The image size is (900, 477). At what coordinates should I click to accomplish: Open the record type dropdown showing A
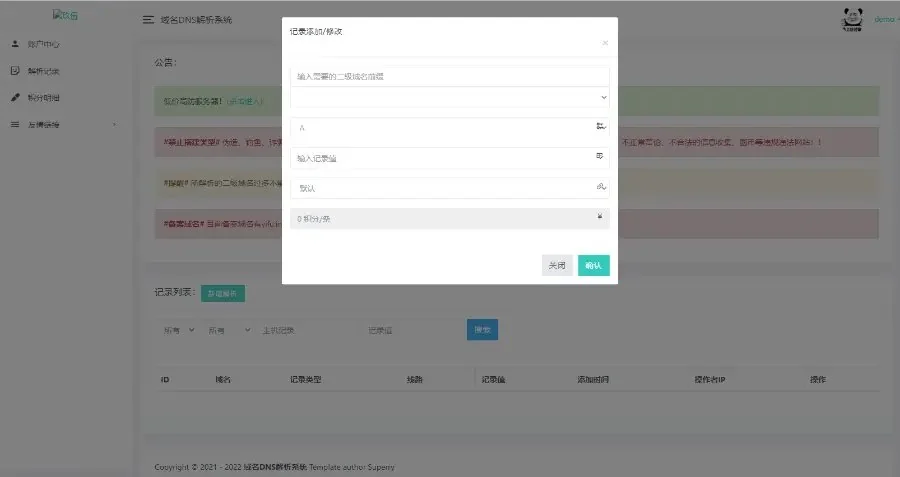[449, 127]
